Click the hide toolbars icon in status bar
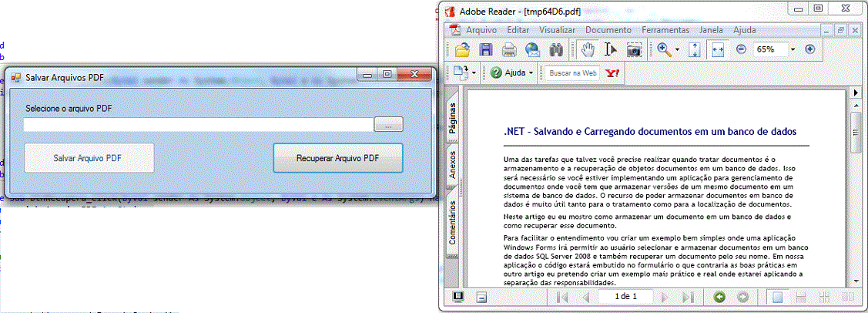 coord(481,298)
